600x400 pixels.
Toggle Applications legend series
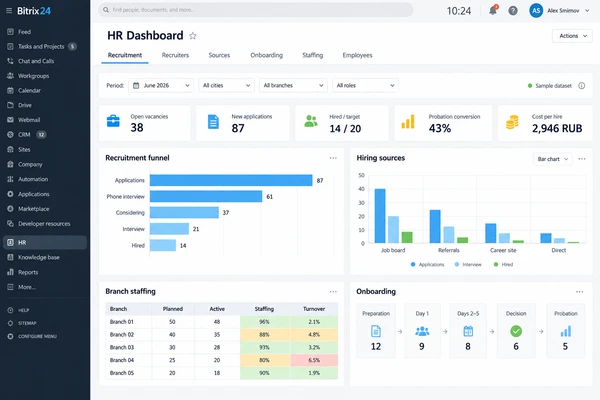click(x=427, y=264)
